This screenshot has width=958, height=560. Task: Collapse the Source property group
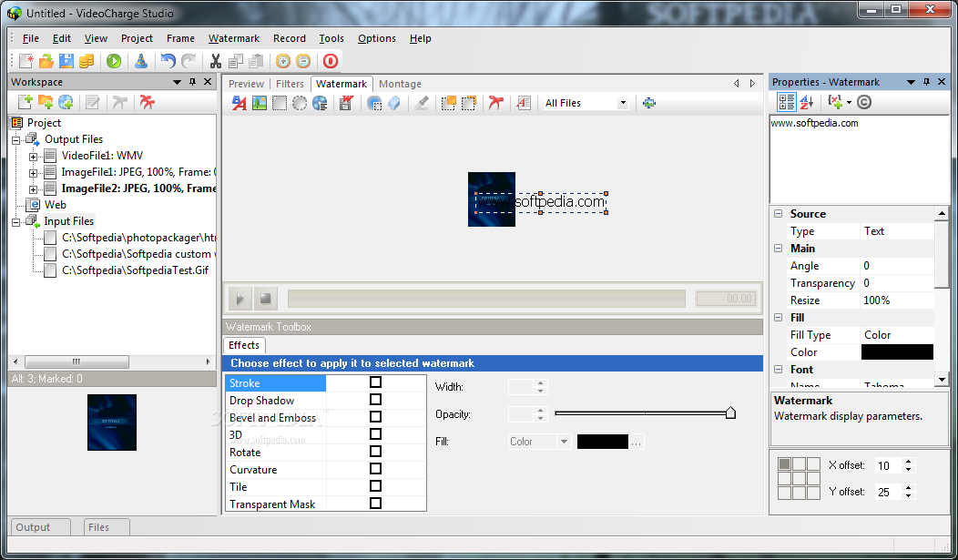point(778,214)
